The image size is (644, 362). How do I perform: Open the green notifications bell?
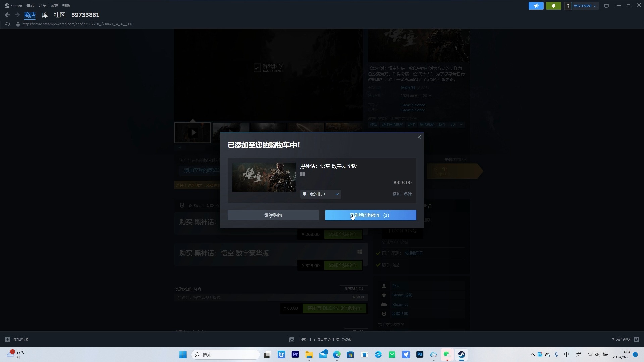553,6
